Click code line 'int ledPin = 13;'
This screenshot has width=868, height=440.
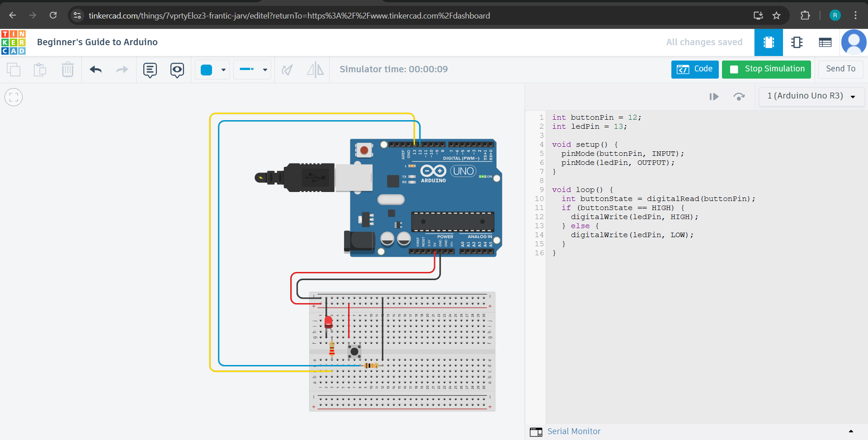coord(590,126)
